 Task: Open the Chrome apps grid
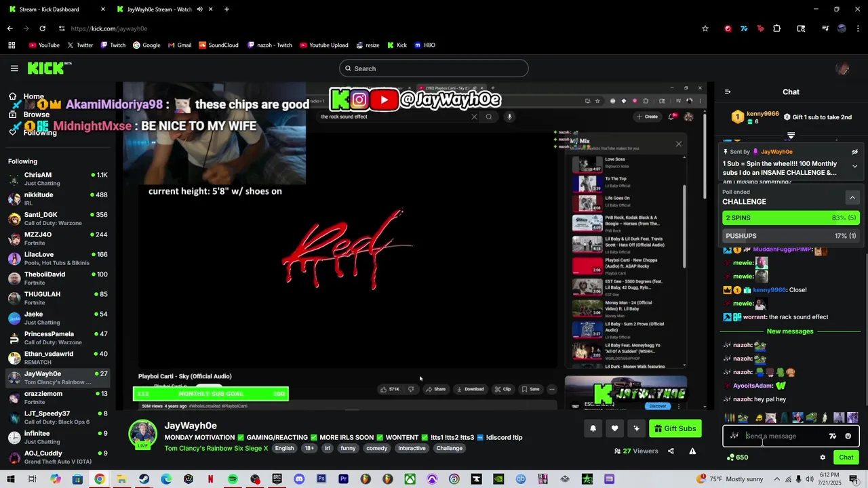pyautogui.click(x=12, y=45)
